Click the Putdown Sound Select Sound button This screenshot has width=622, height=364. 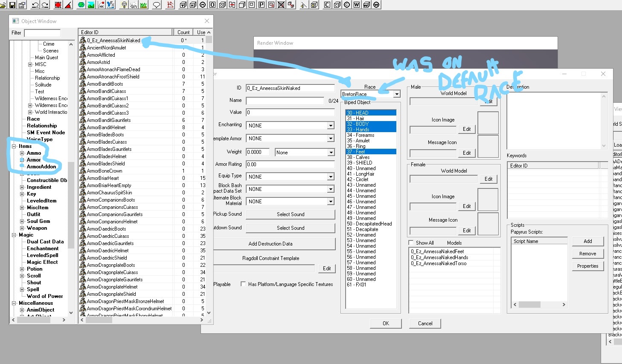[291, 228]
